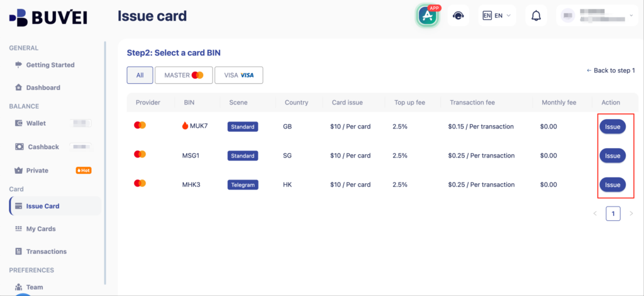Open Transactions in the sidebar
The height and width of the screenshot is (296, 644).
(x=46, y=251)
